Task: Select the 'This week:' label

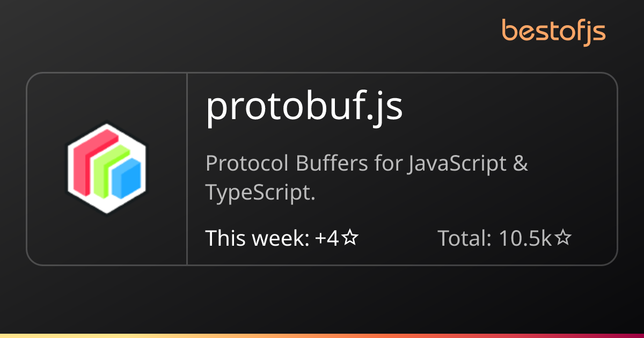Action: point(257,238)
